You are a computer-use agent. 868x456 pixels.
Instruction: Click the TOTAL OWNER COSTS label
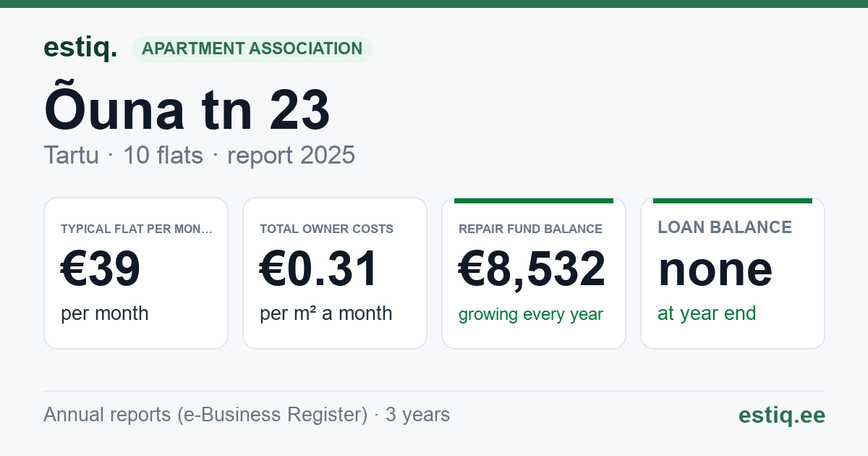[x=327, y=229]
